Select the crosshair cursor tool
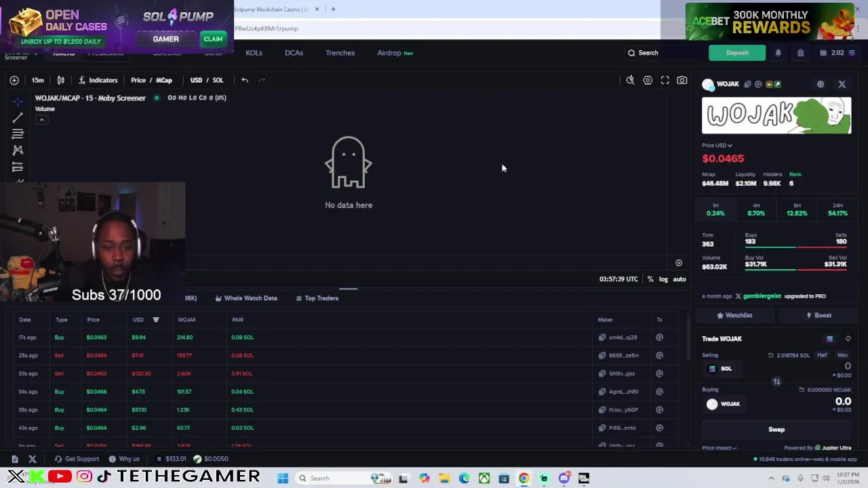The height and width of the screenshot is (488, 868). point(18,102)
